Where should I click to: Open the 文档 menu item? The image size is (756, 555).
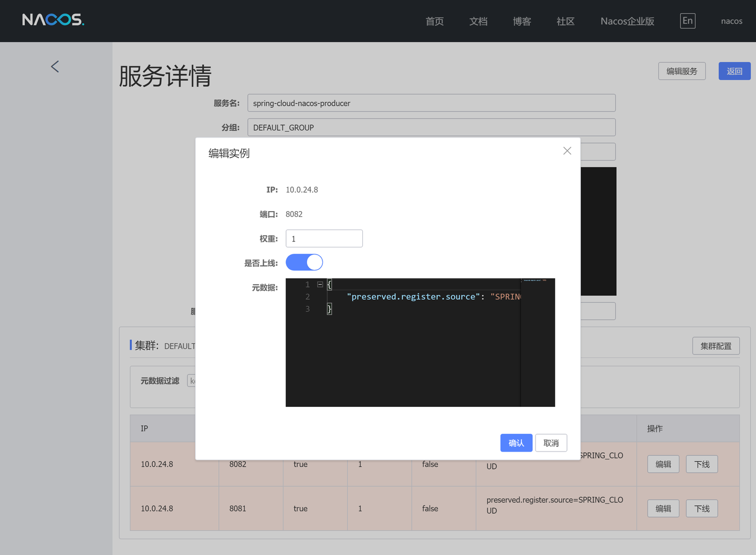(x=478, y=22)
